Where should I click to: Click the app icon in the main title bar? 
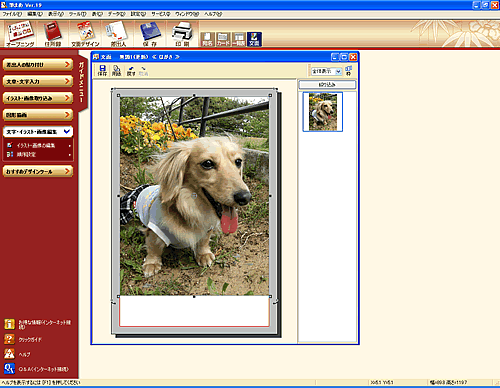[x=4, y=5]
